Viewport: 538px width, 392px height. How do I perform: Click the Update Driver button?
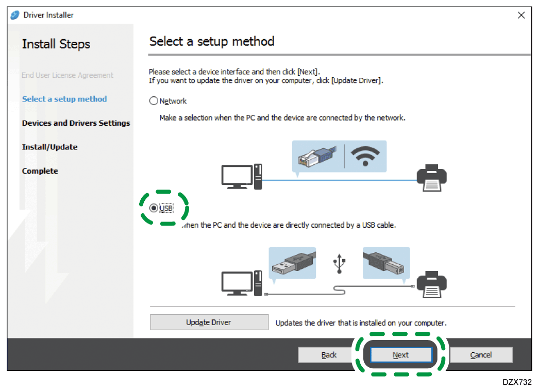pyautogui.click(x=209, y=322)
